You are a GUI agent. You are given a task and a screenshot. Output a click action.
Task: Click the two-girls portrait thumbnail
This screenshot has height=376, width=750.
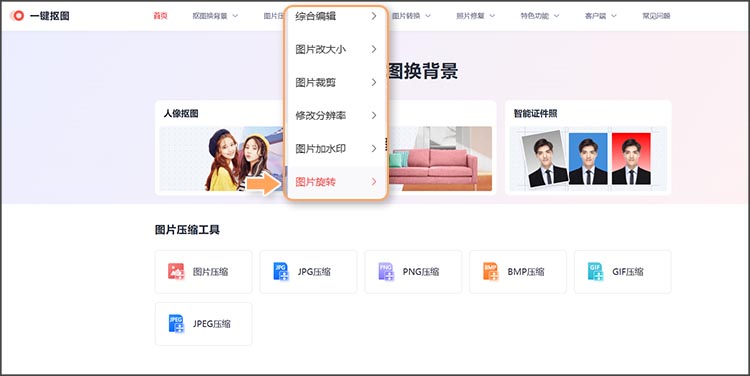[x=222, y=159]
